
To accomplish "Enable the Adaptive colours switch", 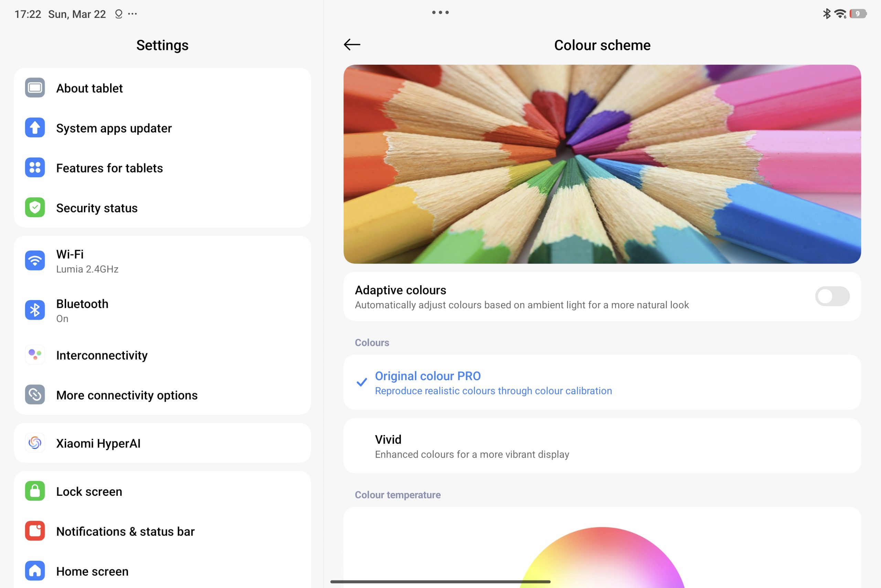I will tap(832, 296).
